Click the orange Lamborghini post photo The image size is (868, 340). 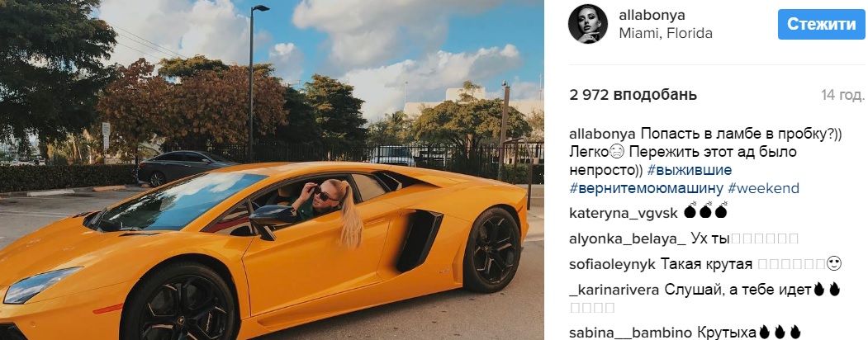point(272,170)
